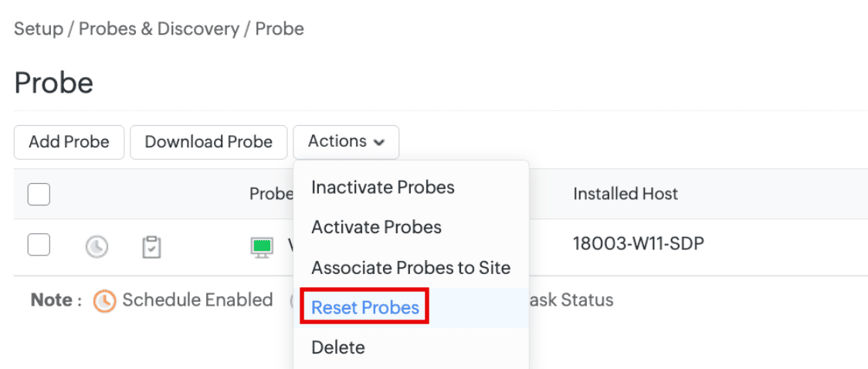Click the green monitor probe icon
This screenshot has width=868, height=369.
(261, 247)
